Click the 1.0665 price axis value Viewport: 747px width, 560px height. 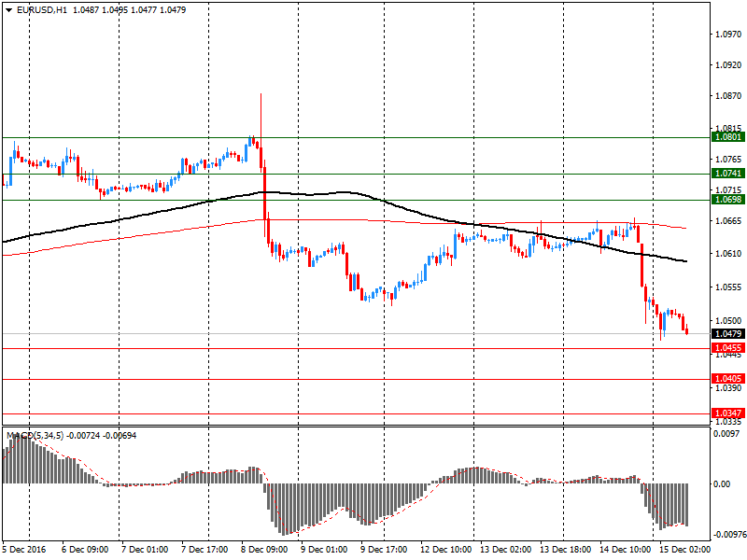tap(728, 221)
